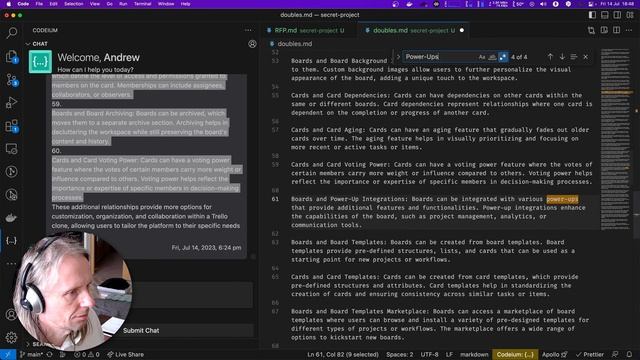640x360 pixels.
Task: Click the Codeium logo in chat welcome
Action: tap(40, 62)
